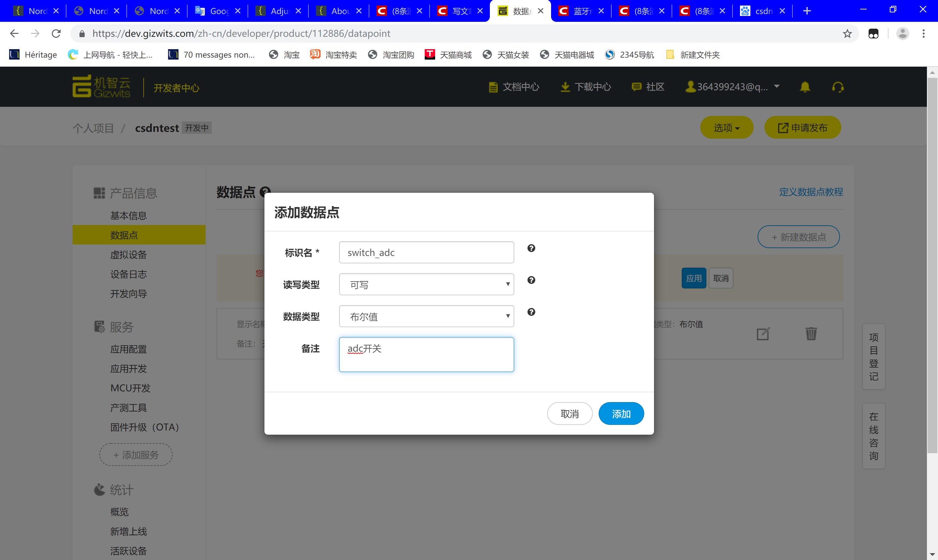Click the headset support icon
938x560 pixels.
[x=838, y=87]
